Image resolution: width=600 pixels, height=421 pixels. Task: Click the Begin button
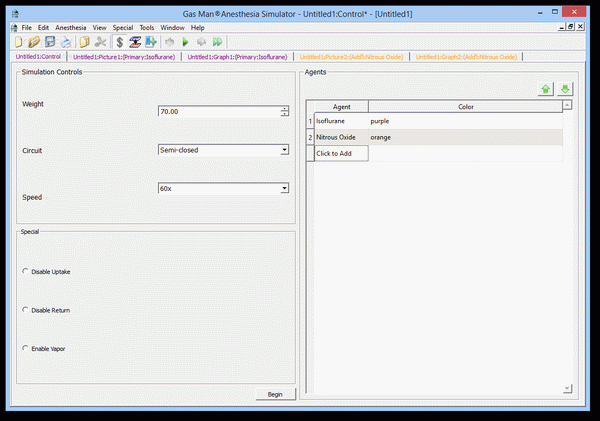(x=276, y=394)
